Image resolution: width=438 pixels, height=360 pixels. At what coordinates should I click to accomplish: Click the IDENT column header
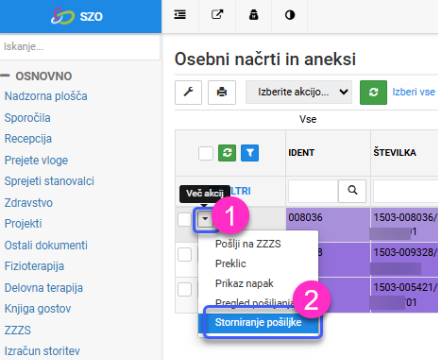301,153
